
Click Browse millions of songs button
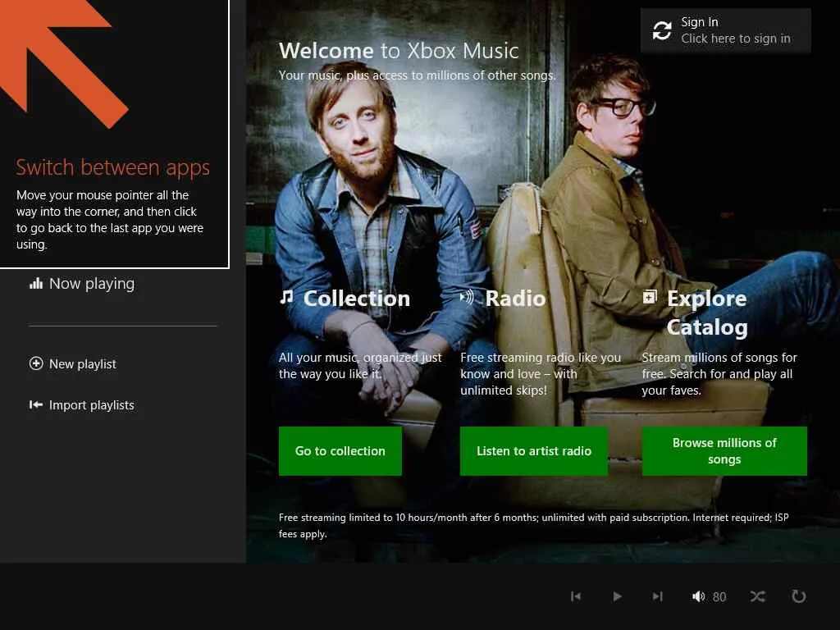coord(724,451)
